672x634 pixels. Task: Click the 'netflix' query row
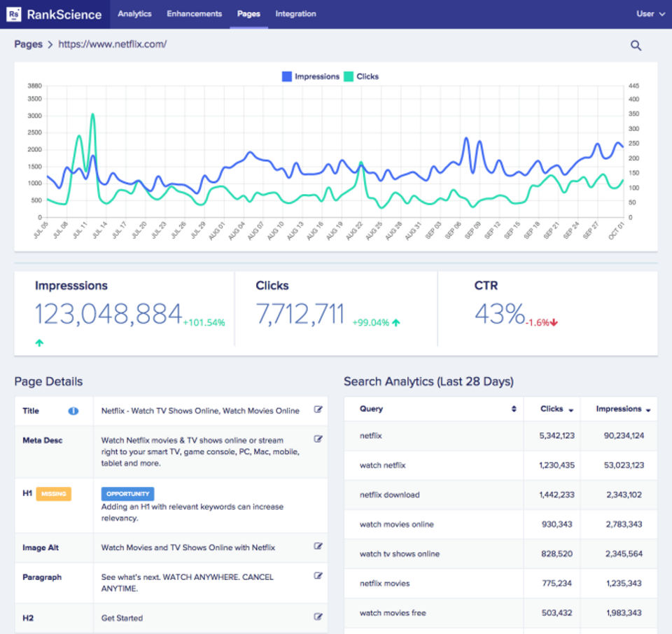point(500,436)
